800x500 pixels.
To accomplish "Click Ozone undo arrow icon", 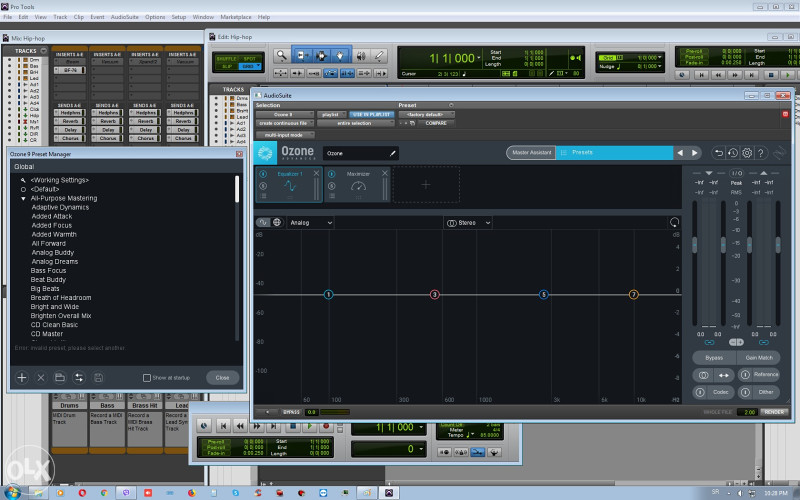I will (x=719, y=153).
